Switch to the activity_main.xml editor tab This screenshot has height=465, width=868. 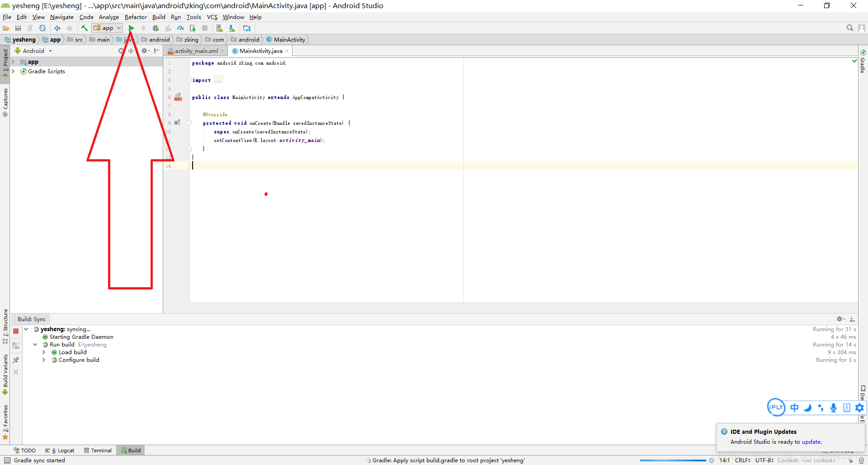[x=196, y=51]
